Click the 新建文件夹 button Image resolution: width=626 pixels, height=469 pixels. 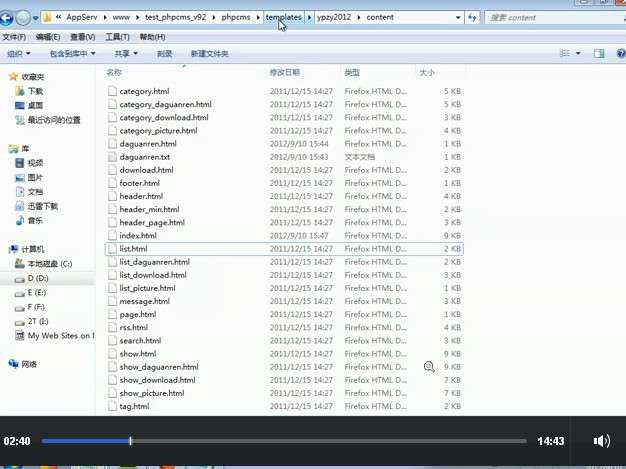tap(209, 53)
